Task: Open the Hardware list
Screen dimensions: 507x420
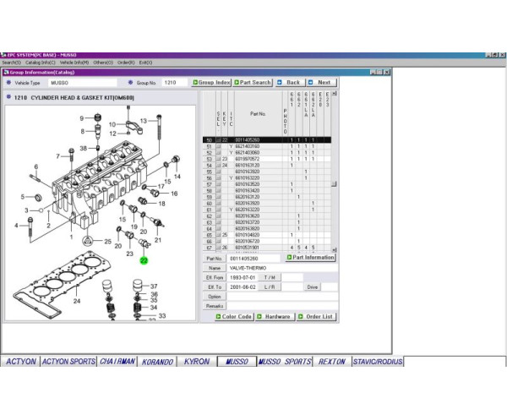Action: [275, 317]
